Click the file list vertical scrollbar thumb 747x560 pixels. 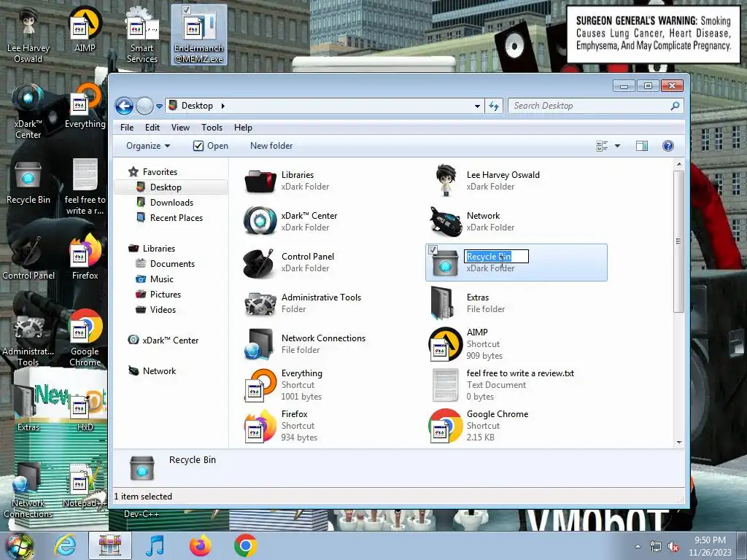point(678,241)
